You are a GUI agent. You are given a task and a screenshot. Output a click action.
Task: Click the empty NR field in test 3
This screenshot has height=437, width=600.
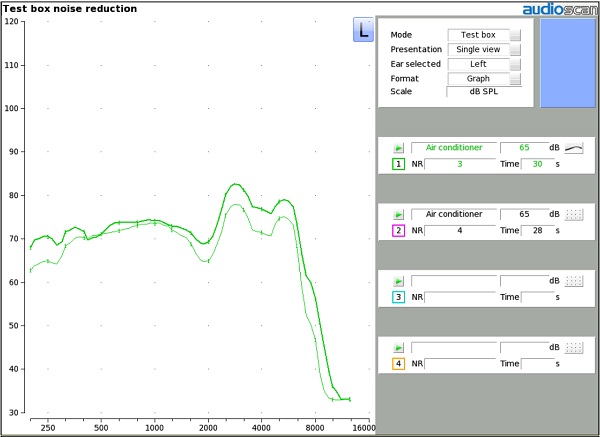[460, 297]
